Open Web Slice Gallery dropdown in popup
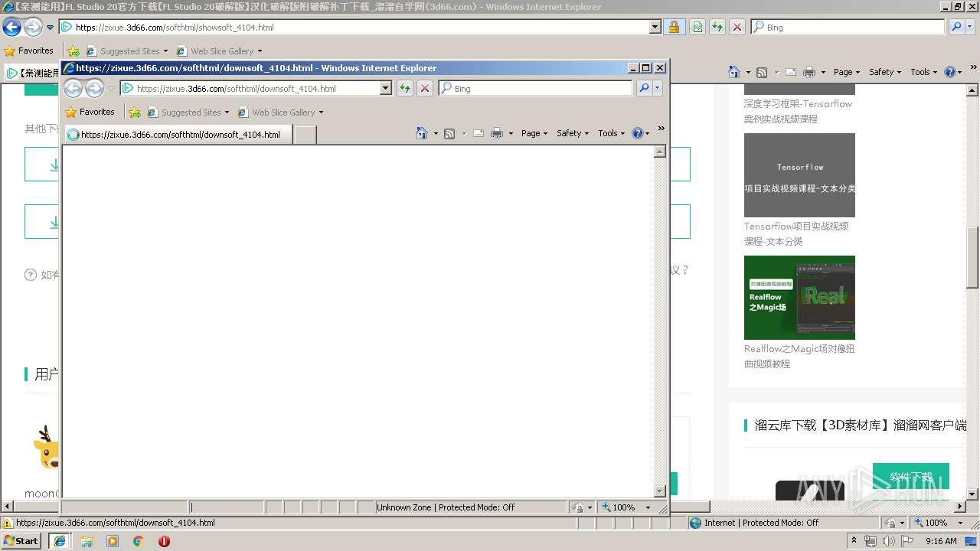The width and height of the screenshot is (980, 551). (321, 112)
